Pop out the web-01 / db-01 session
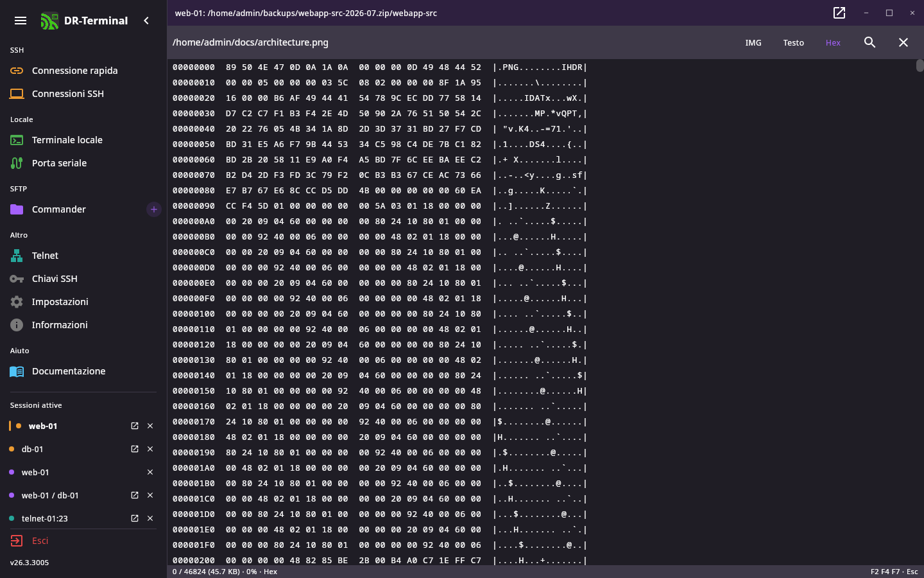The height and width of the screenshot is (578, 924). [x=135, y=495]
